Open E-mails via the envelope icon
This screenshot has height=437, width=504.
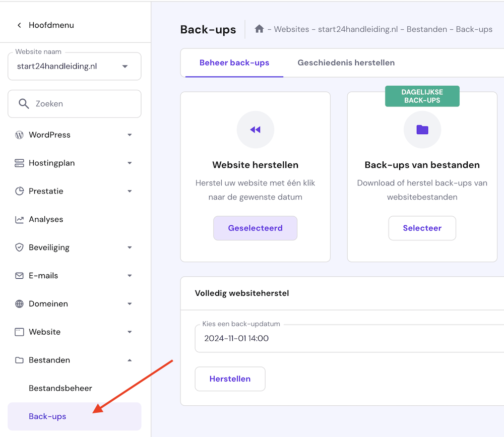pyautogui.click(x=19, y=276)
